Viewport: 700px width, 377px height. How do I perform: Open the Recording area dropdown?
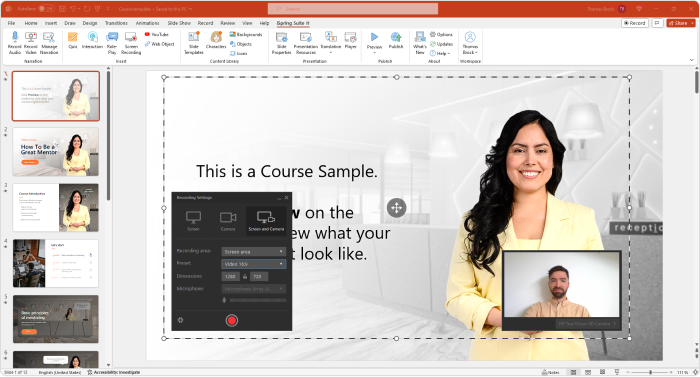254,251
